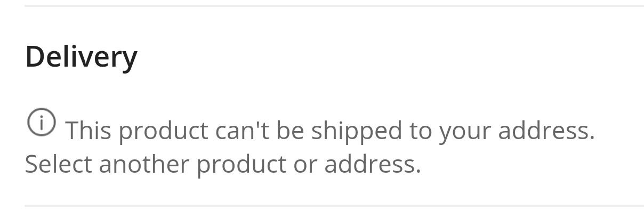Click the word "This" after info icon

click(88, 131)
